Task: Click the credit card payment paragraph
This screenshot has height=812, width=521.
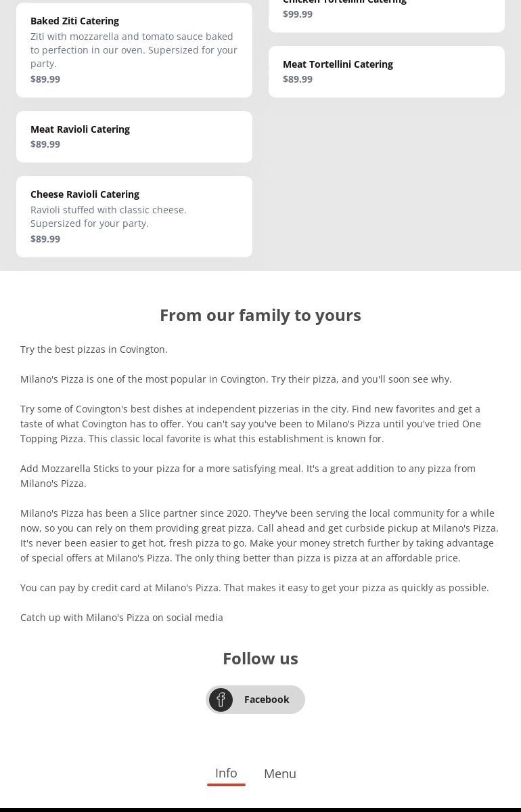Action: click(x=254, y=588)
